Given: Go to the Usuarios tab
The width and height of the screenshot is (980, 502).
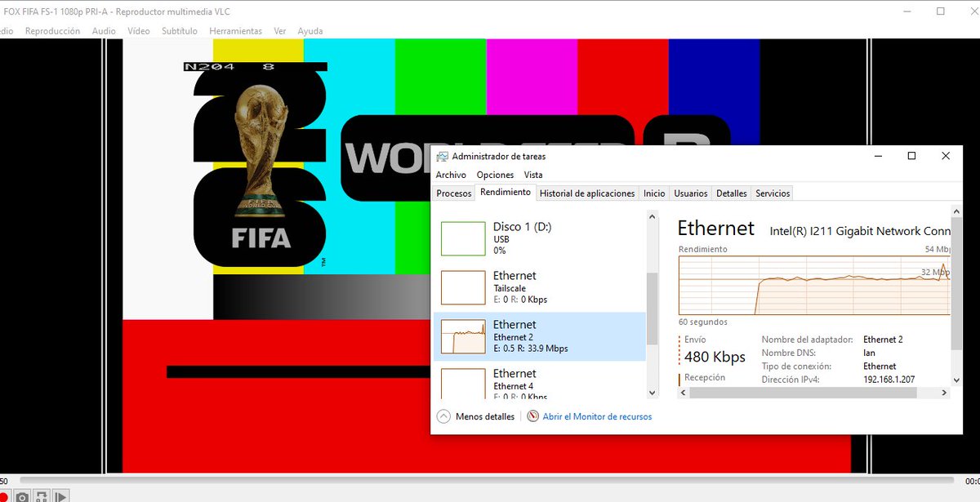Looking at the screenshot, I should click(691, 193).
